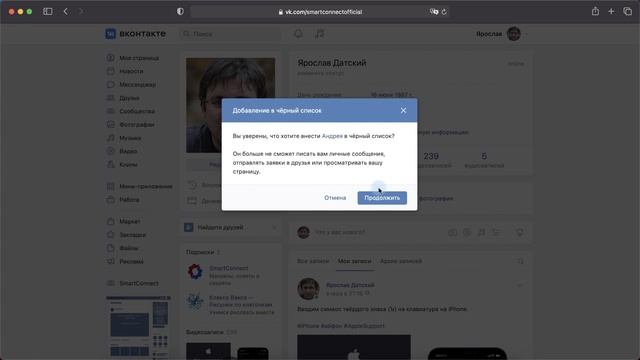Click the profile photo of Ярослав
Viewport: 640px width, 360px height.
click(230, 105)
